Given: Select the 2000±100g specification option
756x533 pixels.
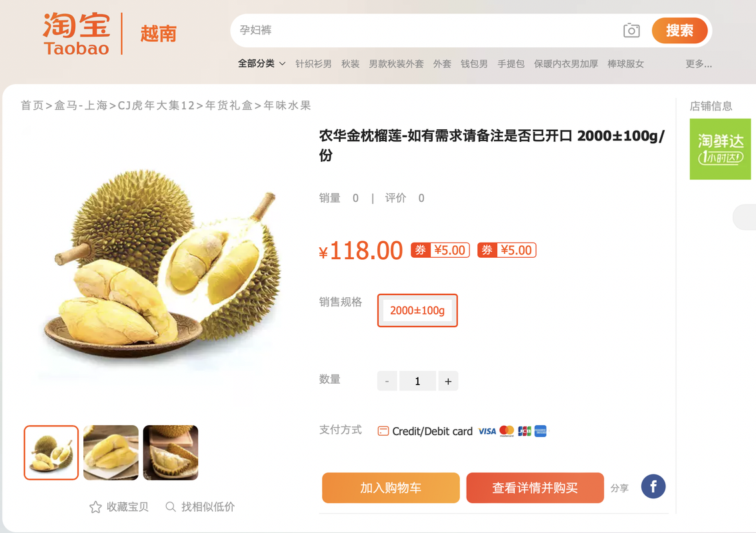Looking at the screenshot, I should [417, 310].
